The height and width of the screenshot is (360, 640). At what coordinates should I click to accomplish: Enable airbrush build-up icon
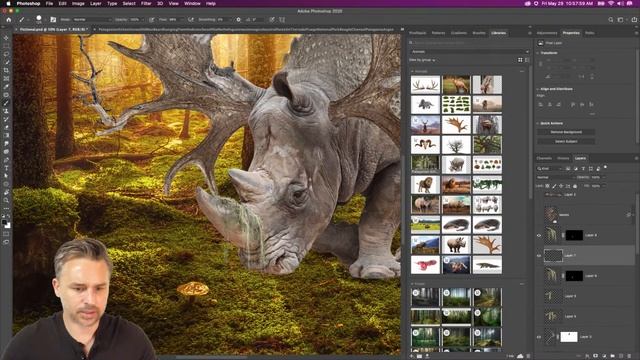coord(191,20)
